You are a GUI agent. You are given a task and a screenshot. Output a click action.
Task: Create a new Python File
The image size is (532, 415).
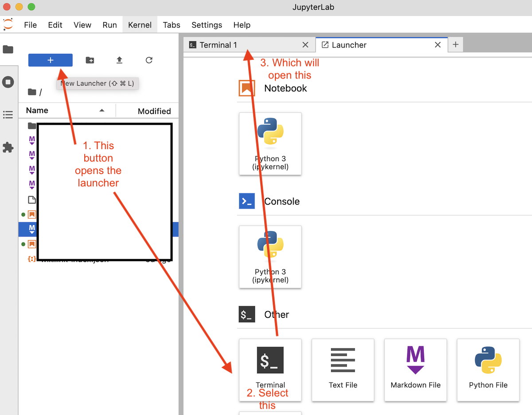pos(488,370)
